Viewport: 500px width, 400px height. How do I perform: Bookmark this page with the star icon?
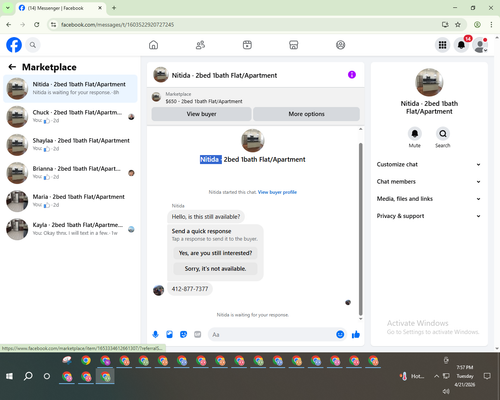point(458,25)
